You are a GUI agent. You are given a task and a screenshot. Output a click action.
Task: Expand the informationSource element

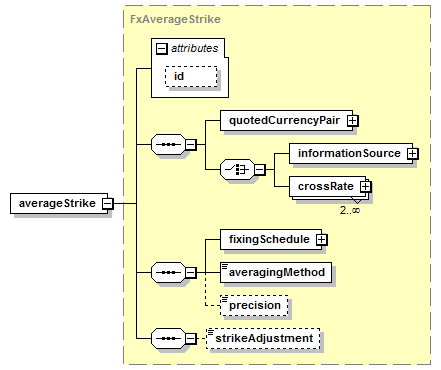point(412,153)
